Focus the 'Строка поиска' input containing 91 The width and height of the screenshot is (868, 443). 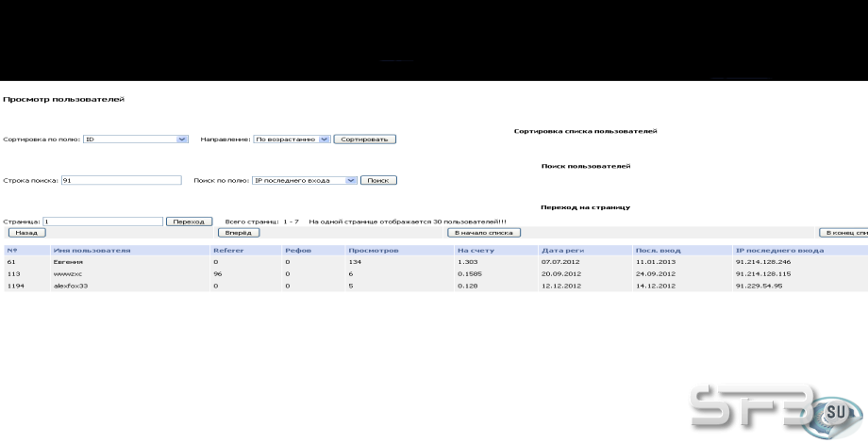(121, 180)
